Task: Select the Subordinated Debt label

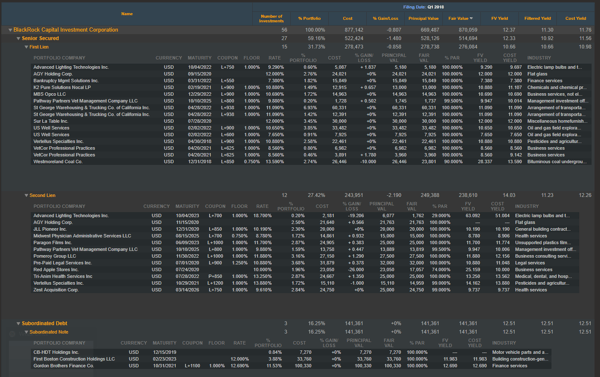Action: pos(44,323)
